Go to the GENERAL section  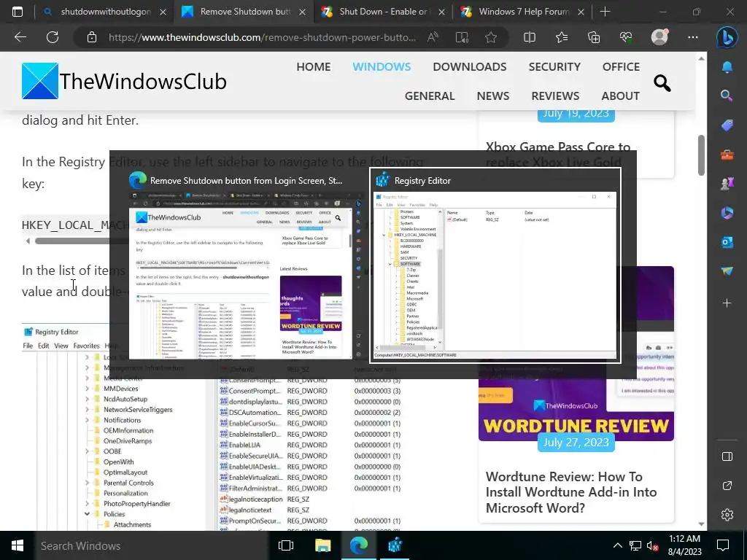click(x=429, y=96)
